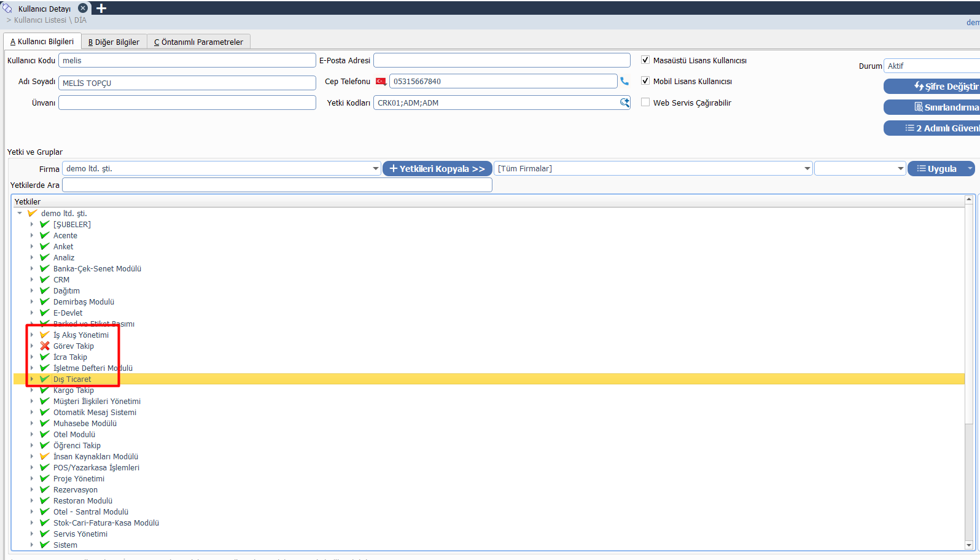Click the phone call icon beside Cep Telefonu
Viewport: 980px width, 560px height.
coord(624,81)
